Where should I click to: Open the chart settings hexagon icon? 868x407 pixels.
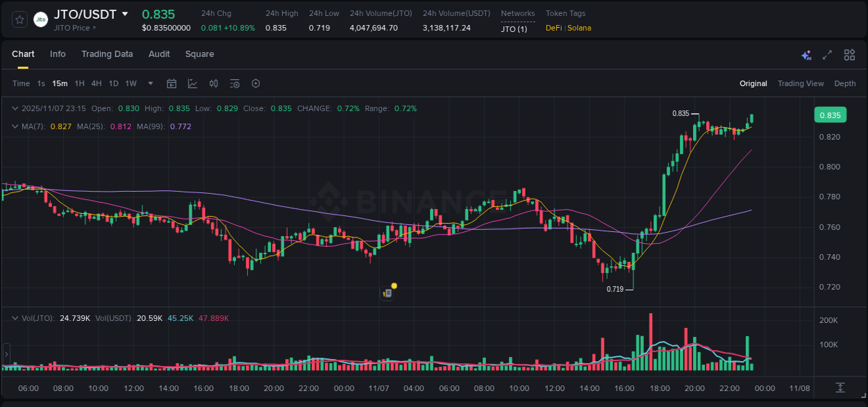pos(256,83)
